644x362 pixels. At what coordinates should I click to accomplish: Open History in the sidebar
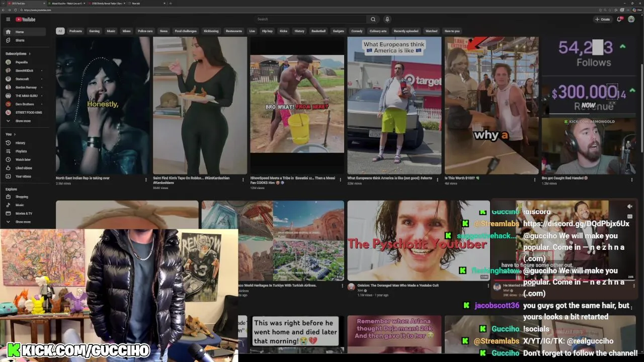(24, 143)
